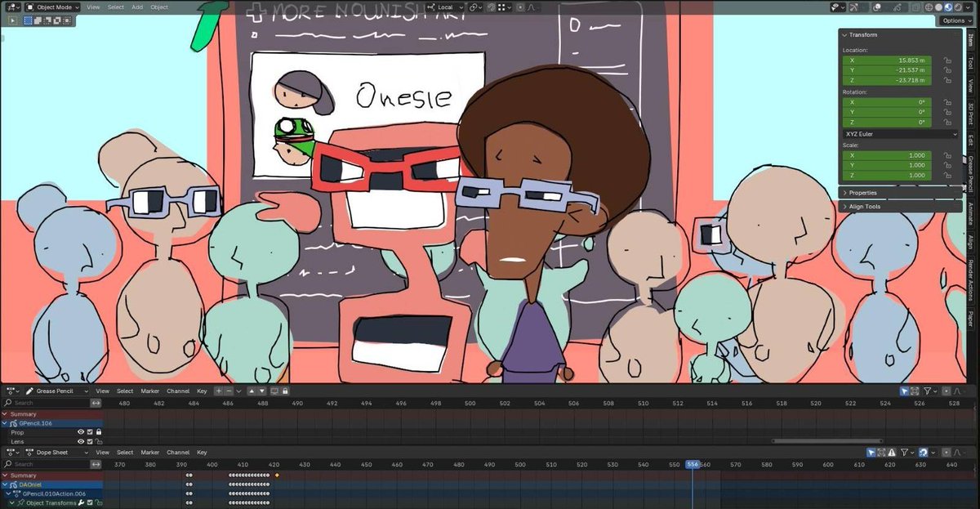Switch to the Grease Pencil sidebar tab
The width and height of the screenshot is (980, 509).
click(970, 173)
